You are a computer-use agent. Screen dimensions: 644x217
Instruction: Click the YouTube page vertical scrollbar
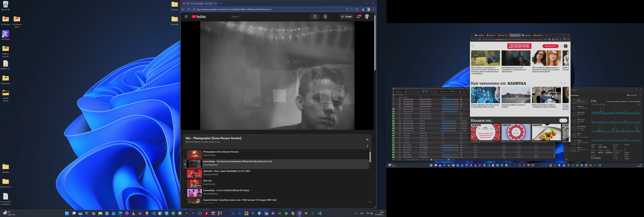click(375, 42)
